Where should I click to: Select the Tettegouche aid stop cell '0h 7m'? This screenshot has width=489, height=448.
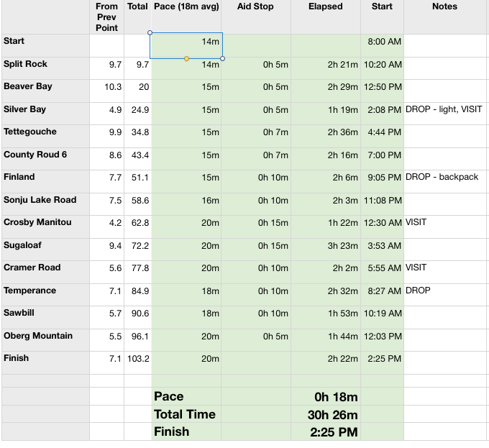(x=275, y=132)
